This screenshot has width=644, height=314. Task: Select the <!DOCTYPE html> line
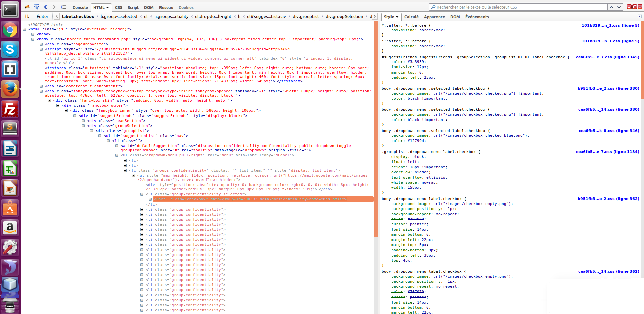(45, 25)
